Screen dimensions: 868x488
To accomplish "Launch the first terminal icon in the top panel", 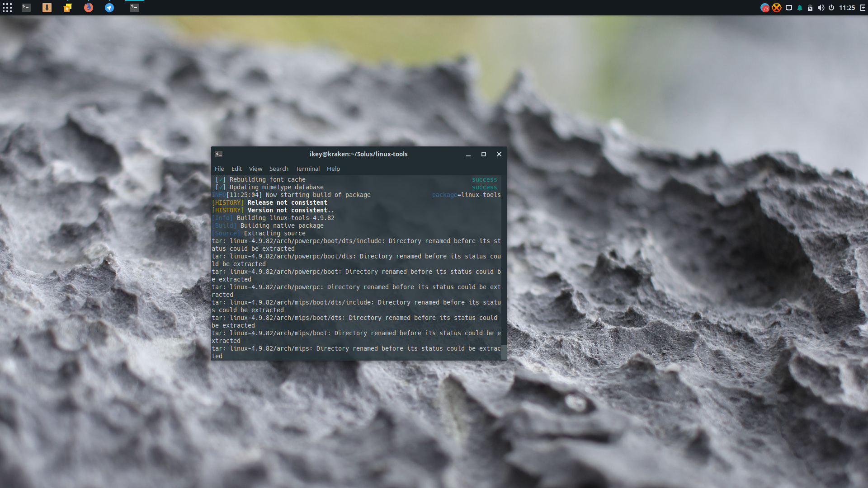I will (26, 8).
